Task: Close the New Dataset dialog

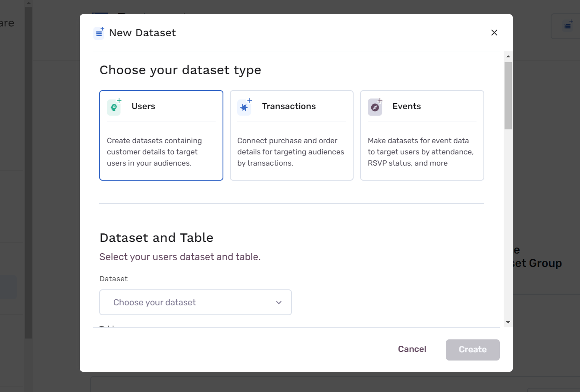Action: 494,33
